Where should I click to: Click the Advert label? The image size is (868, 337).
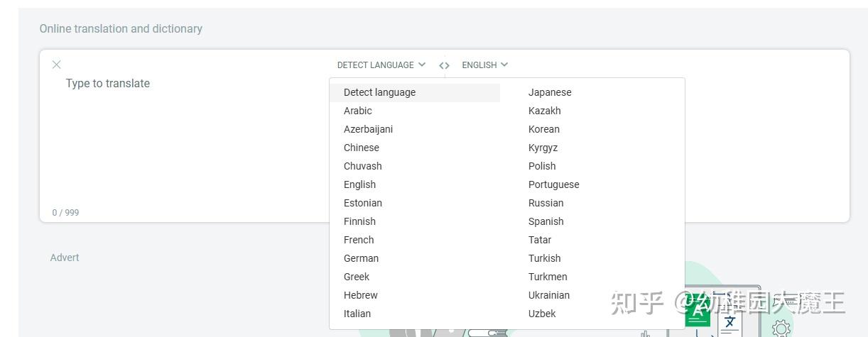(x=65, y=258)
